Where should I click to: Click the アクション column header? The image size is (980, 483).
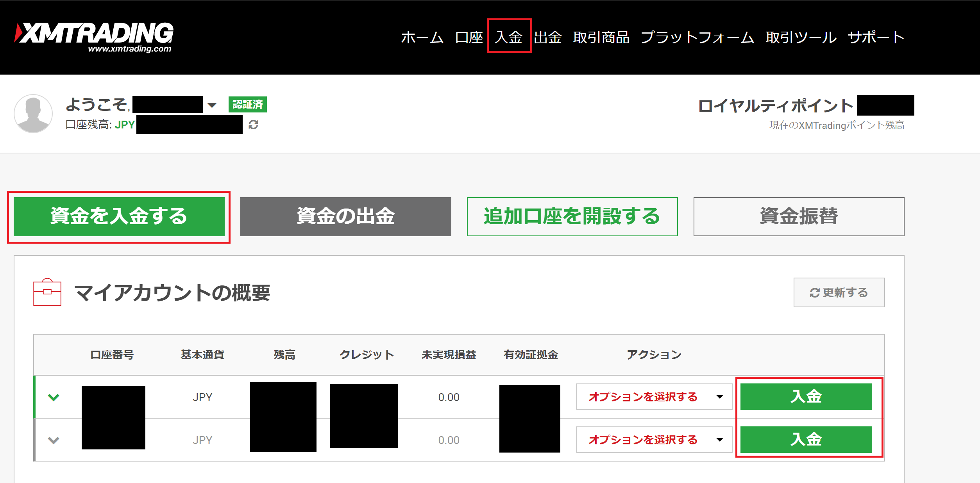point(654,355)
